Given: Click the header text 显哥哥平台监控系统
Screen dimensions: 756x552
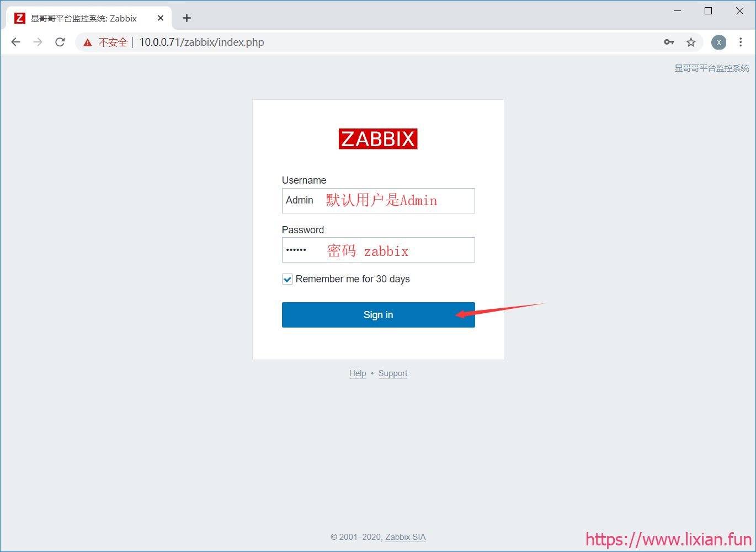Looking at the screenshot, I should pos(712,68).
